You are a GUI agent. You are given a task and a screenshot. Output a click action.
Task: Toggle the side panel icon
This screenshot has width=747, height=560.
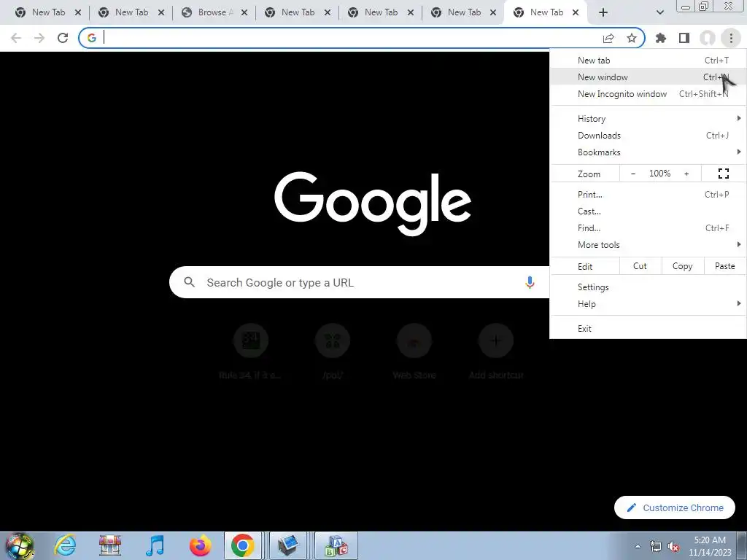pyautogui.click(x=684, y=38)
